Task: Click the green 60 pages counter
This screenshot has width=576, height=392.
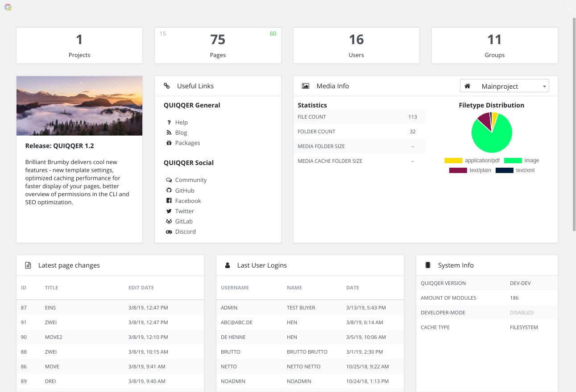Action: (273, 34)
